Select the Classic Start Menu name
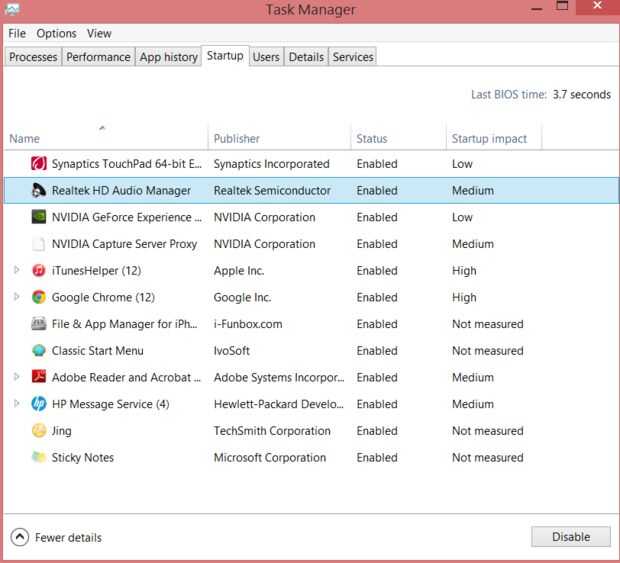Screen dimensions: 620x563 (98, 351)
